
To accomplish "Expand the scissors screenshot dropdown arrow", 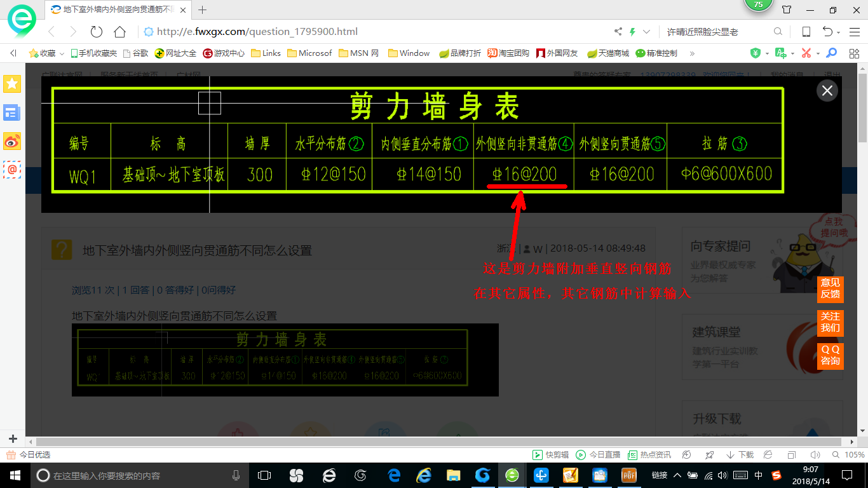I will pos(818,53).
